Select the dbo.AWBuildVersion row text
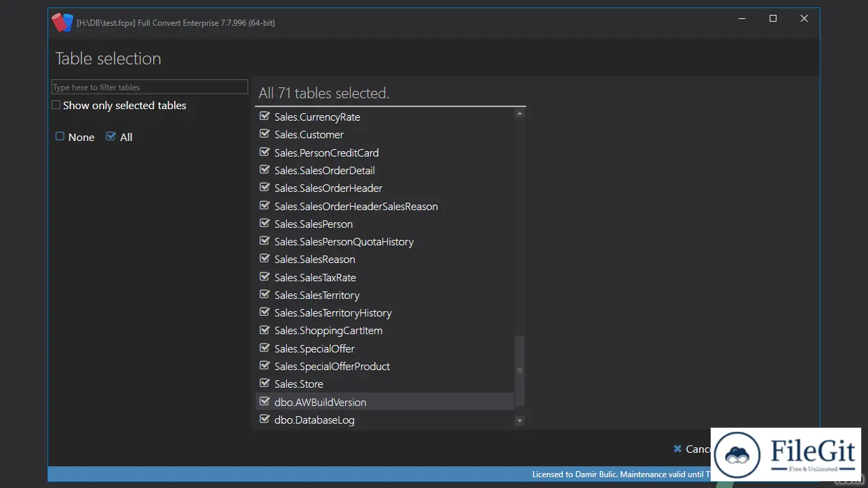 click(x=320, y=402)
